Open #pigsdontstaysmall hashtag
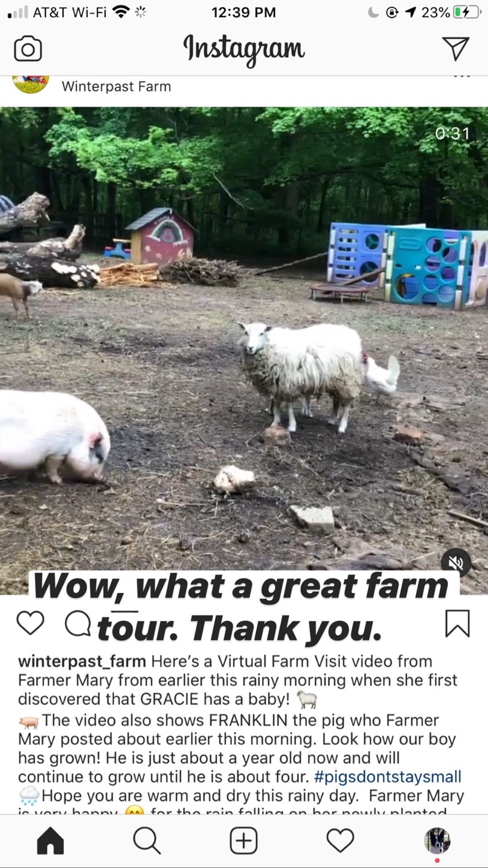The image size is (488, 868). (x=388, y=777)
